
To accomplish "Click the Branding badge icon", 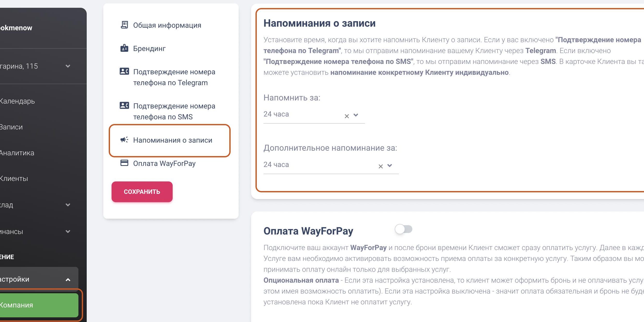I will tap(124, 48).
